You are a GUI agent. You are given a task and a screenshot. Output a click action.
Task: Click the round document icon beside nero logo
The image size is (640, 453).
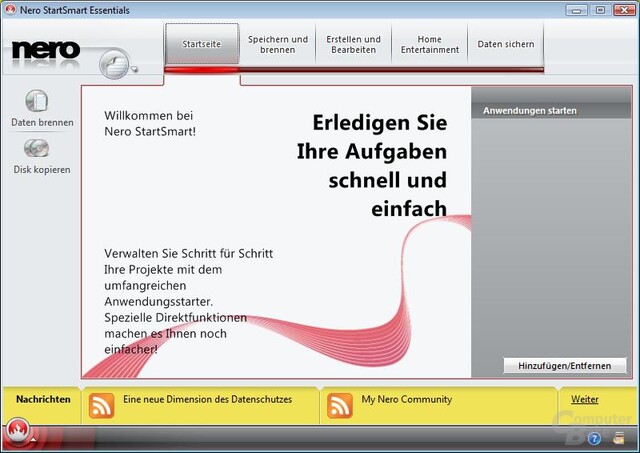click(114, 64)
